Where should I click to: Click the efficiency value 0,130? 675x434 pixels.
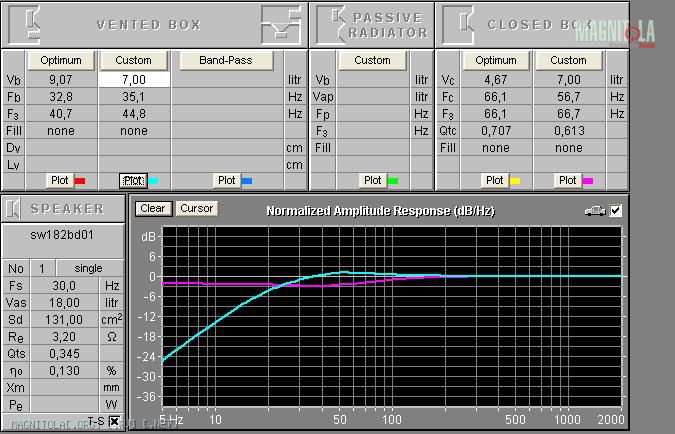[x=64, y=371]
